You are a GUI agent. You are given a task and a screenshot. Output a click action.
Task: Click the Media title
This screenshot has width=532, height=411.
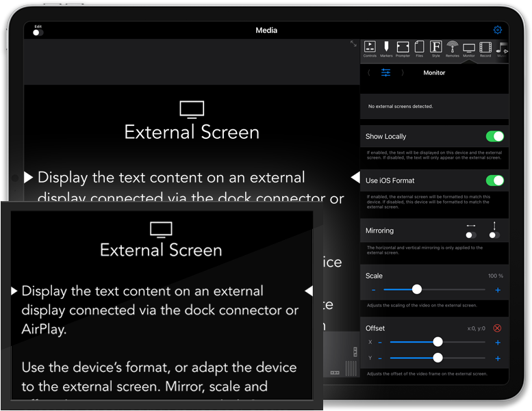pyautogui.click(x=266, y=30)
